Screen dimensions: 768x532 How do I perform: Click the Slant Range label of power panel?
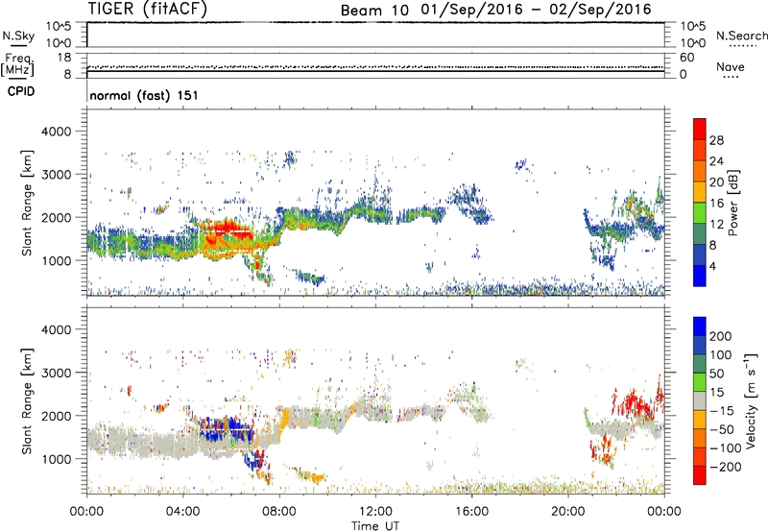click(x=27, y=203)
